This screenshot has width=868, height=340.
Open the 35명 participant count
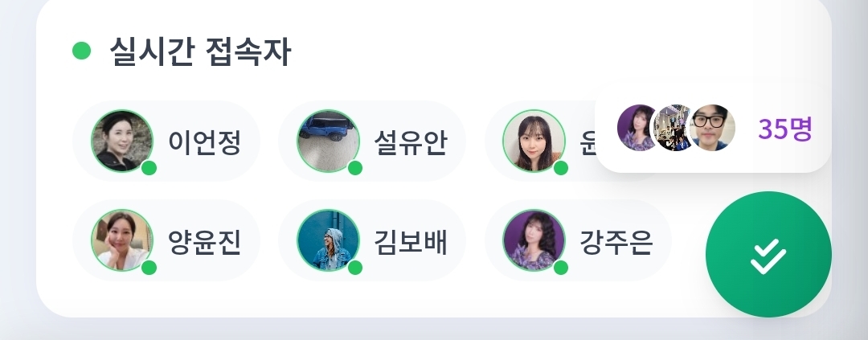785,129
